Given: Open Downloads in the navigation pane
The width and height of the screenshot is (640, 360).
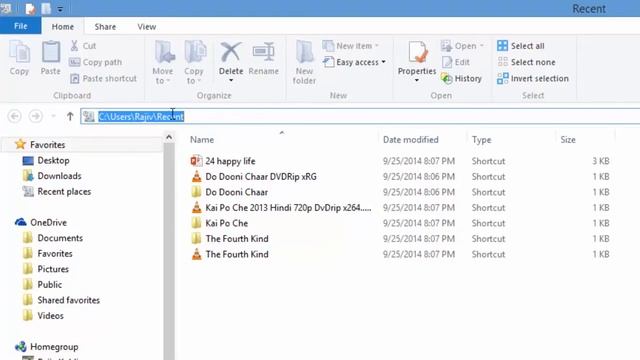Looking at the screenshot, I should point(52,176).
